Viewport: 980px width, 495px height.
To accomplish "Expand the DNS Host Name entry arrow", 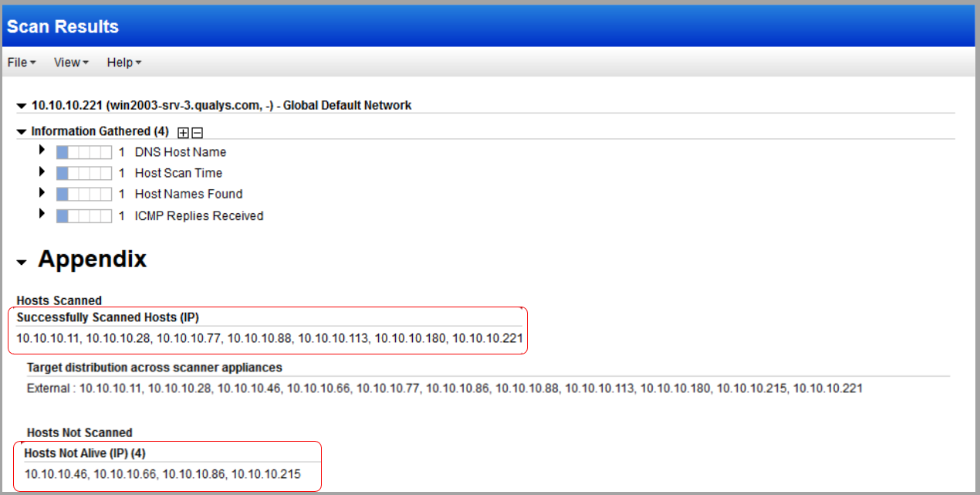I will (x=42, y=150).
